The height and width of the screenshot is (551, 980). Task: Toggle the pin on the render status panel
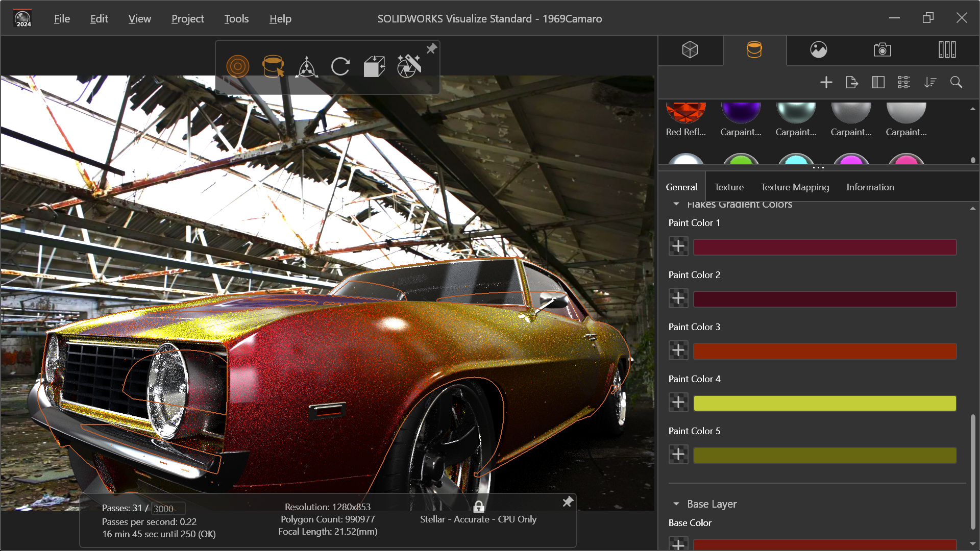[568, 502]
